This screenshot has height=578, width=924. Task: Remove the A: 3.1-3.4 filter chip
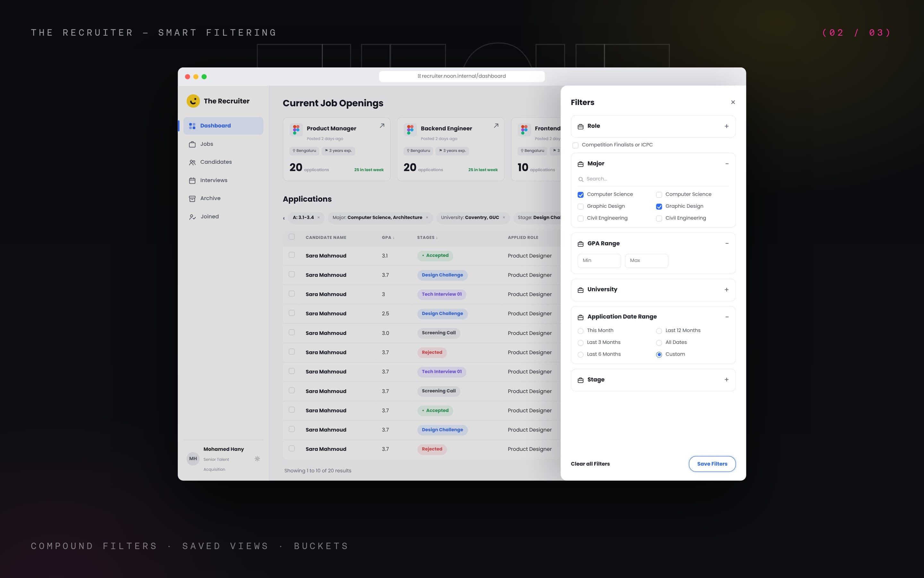click(319, 217)
